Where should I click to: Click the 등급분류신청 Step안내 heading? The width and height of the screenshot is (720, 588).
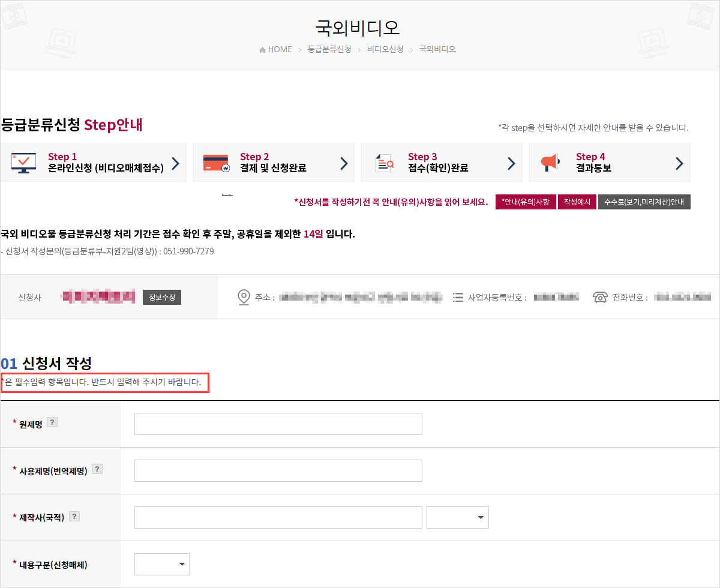point(71,125)
